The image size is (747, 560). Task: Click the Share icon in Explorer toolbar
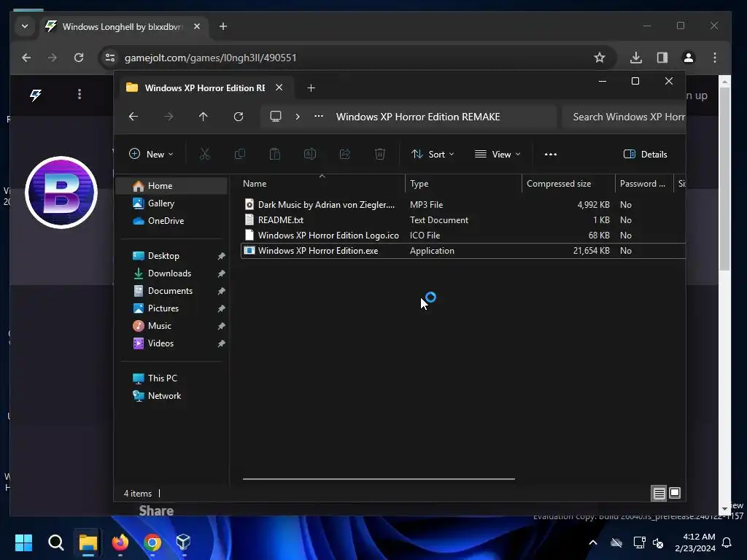point(345,154)
